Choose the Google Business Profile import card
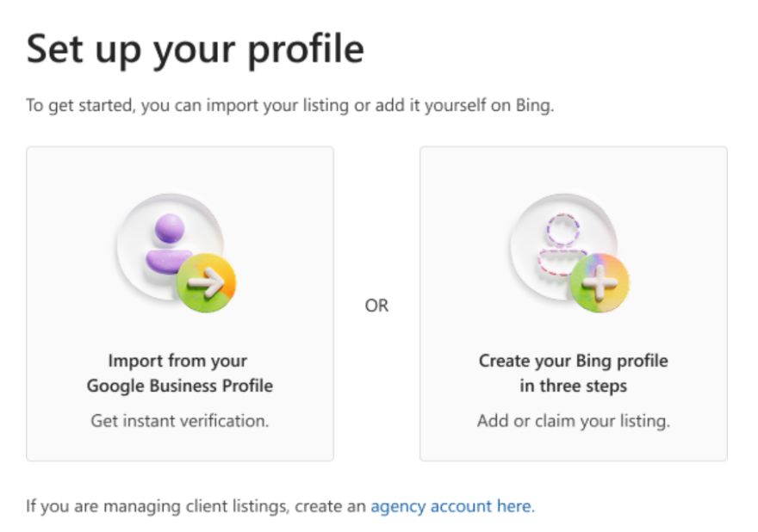The width and height of the screenshot is (758, 532). point(179,303)
